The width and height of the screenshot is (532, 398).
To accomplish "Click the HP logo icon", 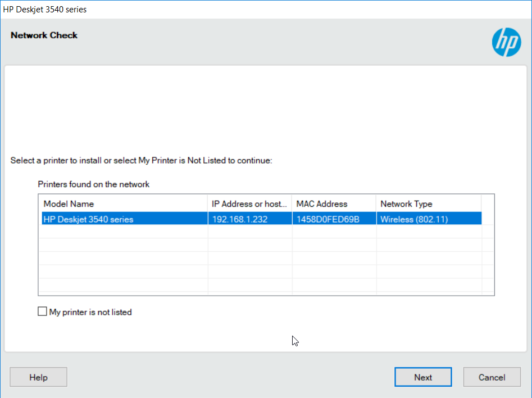I will coord(506,42).
